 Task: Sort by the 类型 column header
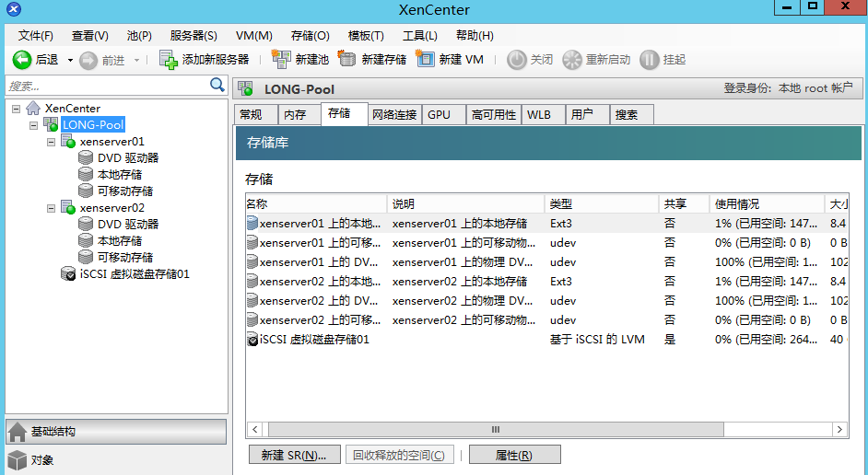pyautogui.click(x=602, y=203)
